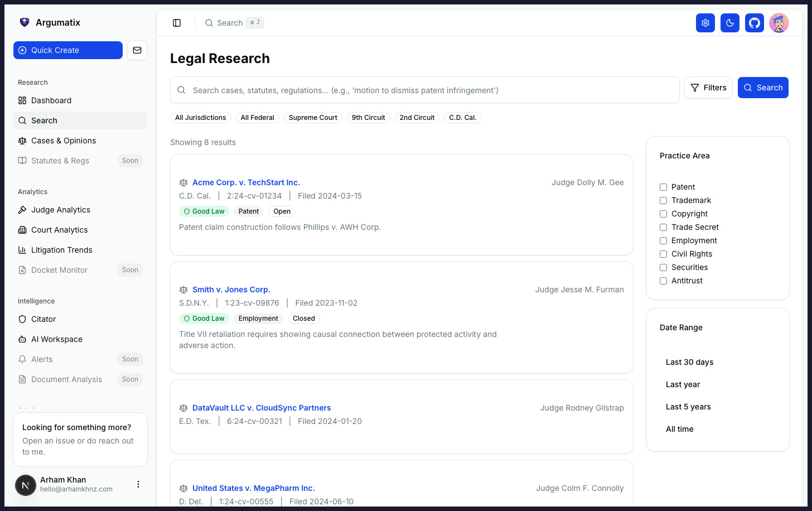Screen dimensions: 812x511
Task: Toggle dark mode with the moon icon
Action: pyautogui.click(x=730, y=23)
